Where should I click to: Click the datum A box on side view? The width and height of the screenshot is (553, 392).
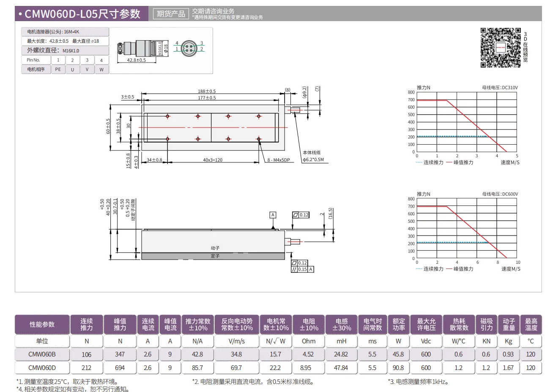(x=273, y=215)
